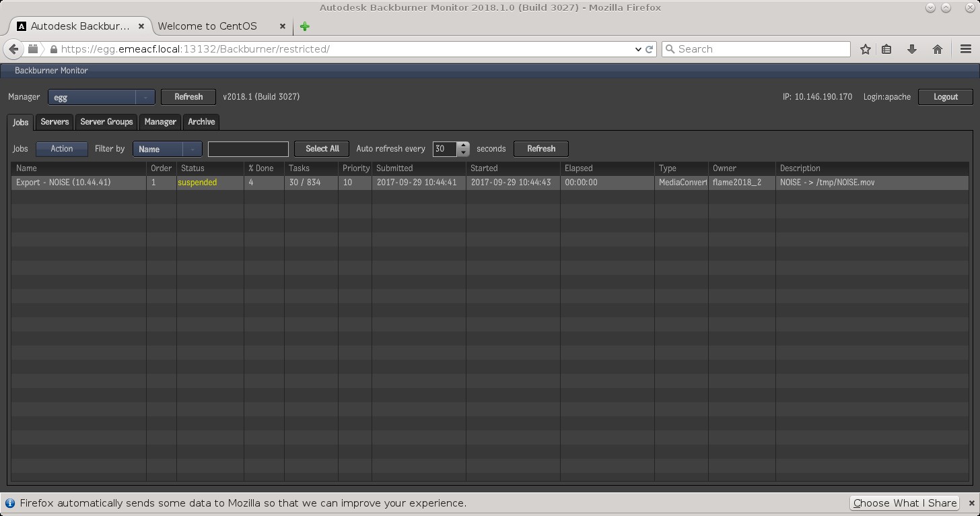Image resolution: width=980 pixels, height=516 pixels.
Task: Close the Welcome to CentOS tab
Action: (281, 26)
